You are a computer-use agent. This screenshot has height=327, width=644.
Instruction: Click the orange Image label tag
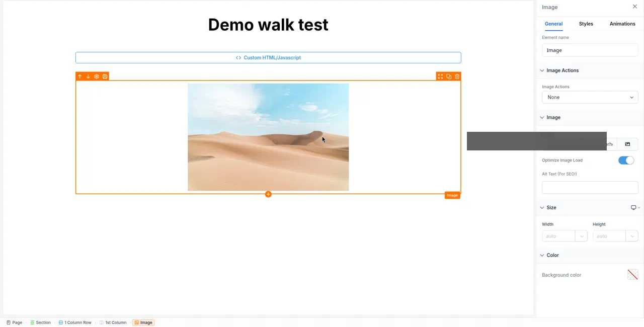[452, 195]
